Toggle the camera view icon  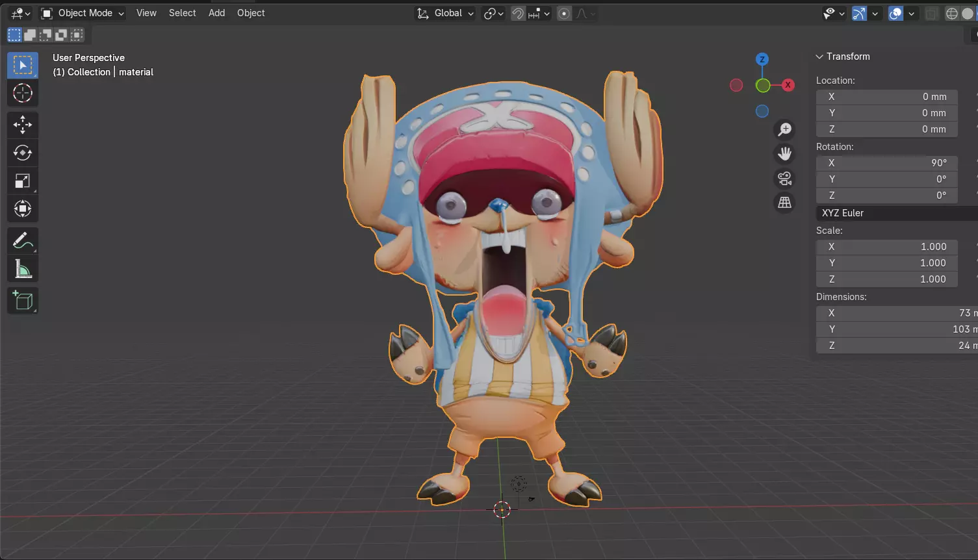pos(785,179)
